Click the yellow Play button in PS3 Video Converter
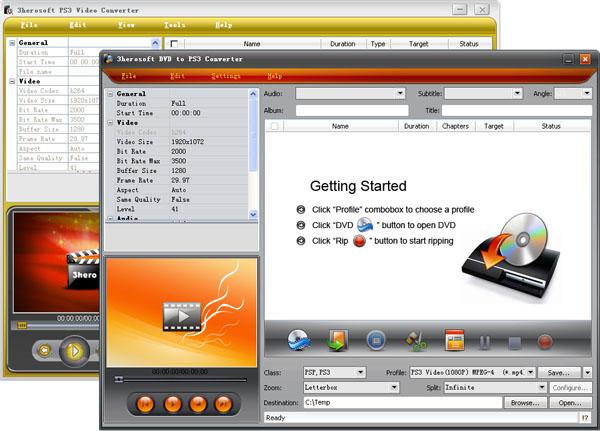Viewport: 600px width, 431px height. [74, 351]
